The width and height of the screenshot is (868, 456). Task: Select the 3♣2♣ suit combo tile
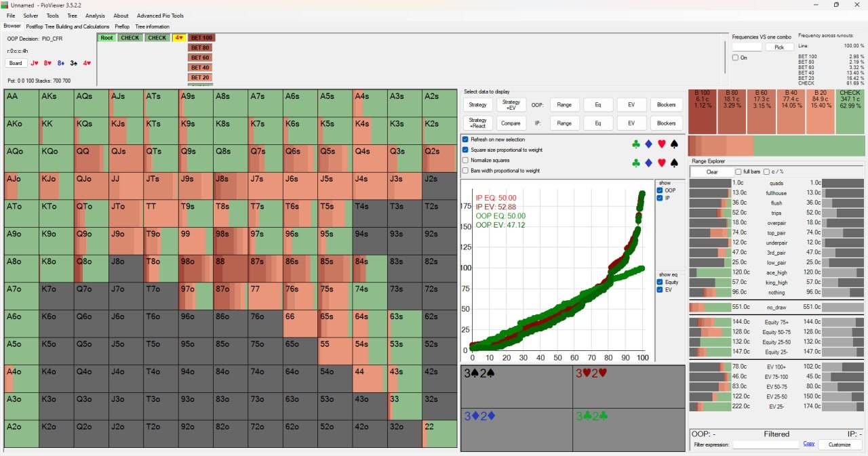[x=629, y=430]
